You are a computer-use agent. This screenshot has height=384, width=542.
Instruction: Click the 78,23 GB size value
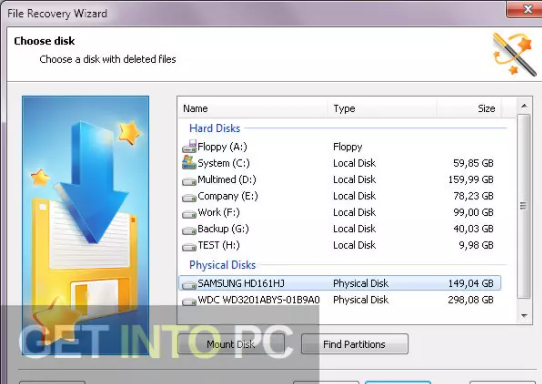pyautogui.click(x=473, y=196)
